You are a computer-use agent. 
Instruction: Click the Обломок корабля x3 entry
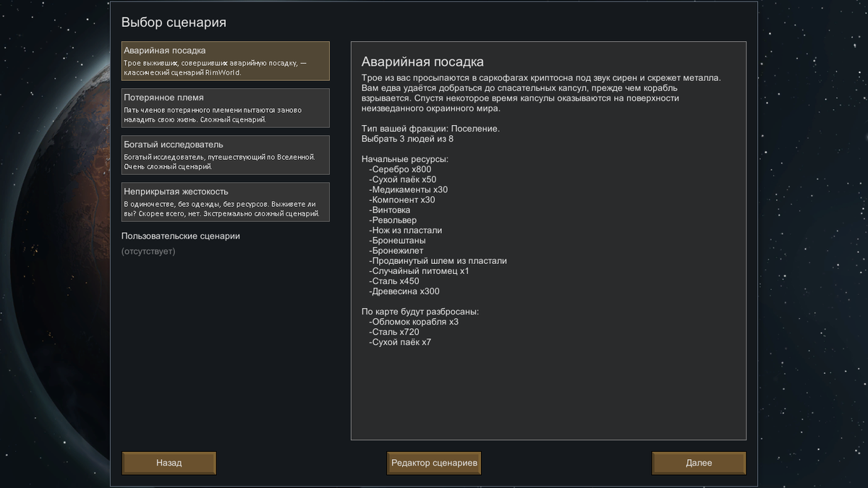point(414,322)
